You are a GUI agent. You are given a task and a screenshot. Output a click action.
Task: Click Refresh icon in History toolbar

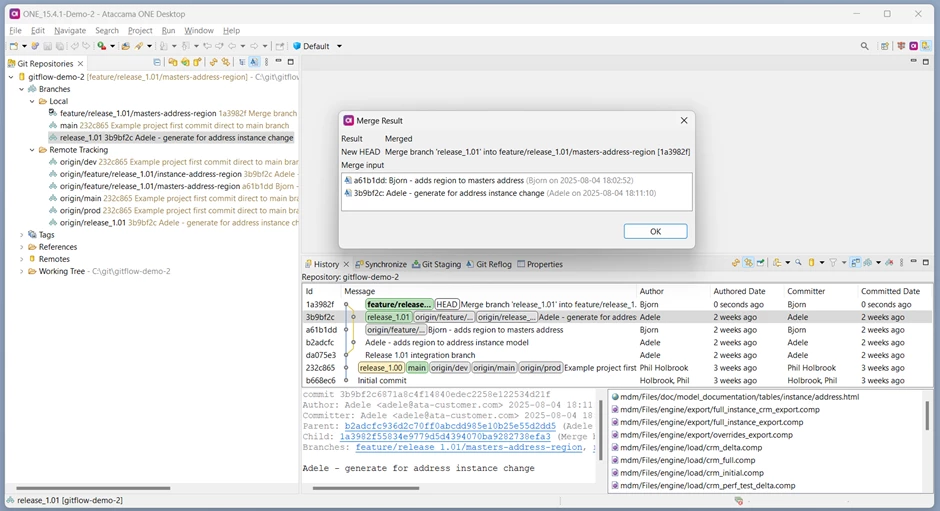736,263
